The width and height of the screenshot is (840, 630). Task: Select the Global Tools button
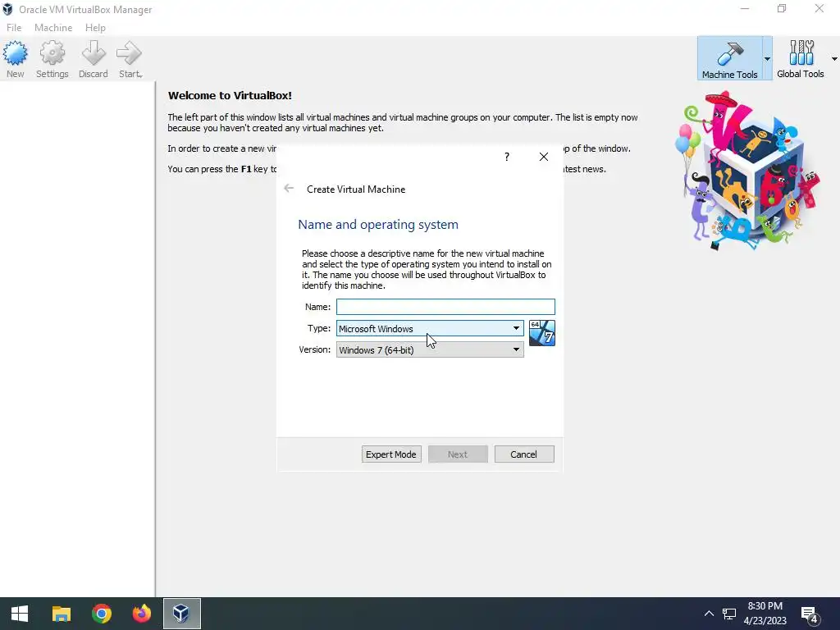[801, 59]
